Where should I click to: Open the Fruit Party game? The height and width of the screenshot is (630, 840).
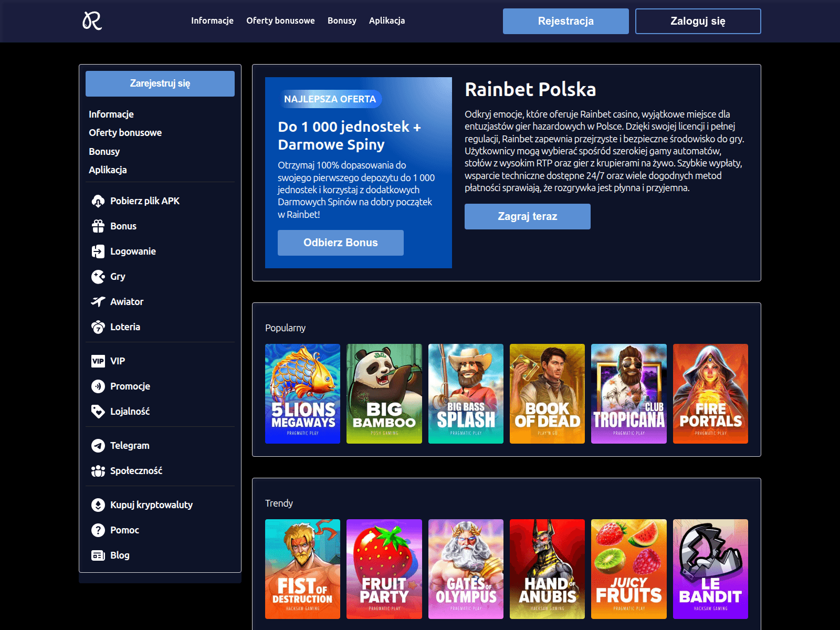click(384, 569)
